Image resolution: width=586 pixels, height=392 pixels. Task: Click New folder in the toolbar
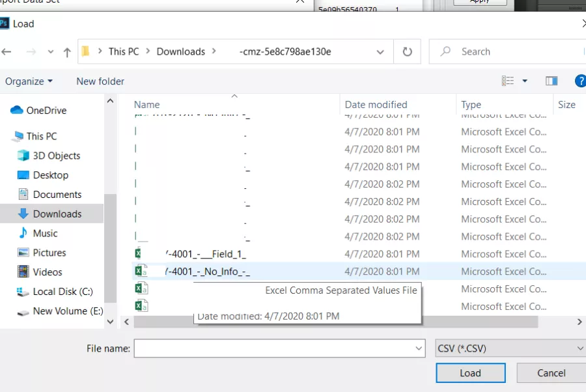pyautogui.click(x=100, y=81)
